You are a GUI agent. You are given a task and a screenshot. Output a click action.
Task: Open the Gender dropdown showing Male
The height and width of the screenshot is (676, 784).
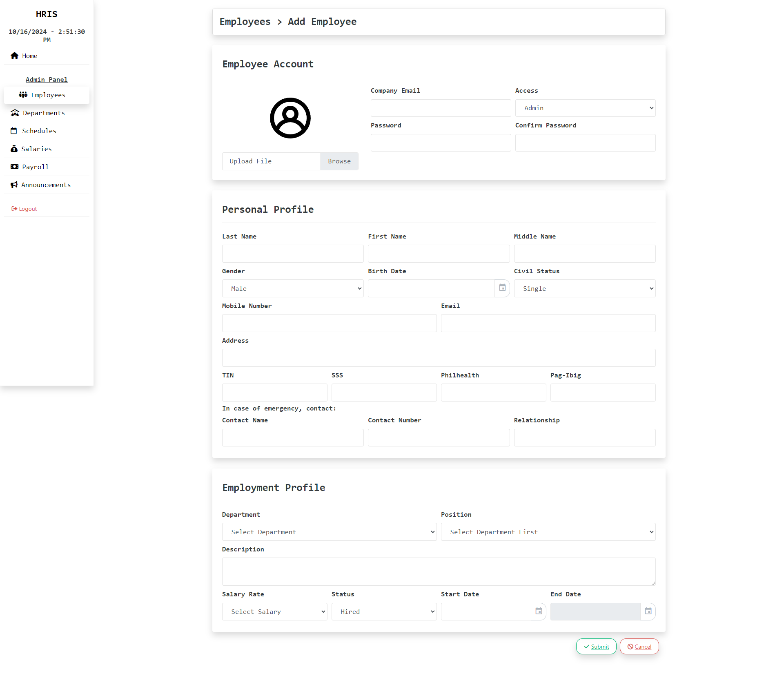pos(292,288)
